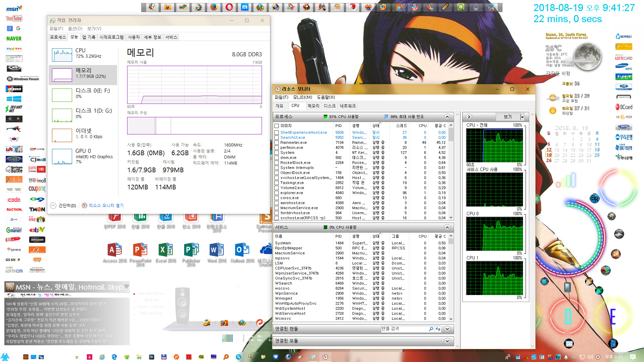644x362 pixels.
Task: Open Access 2016 desktop icon
Action: coord(115,253)
